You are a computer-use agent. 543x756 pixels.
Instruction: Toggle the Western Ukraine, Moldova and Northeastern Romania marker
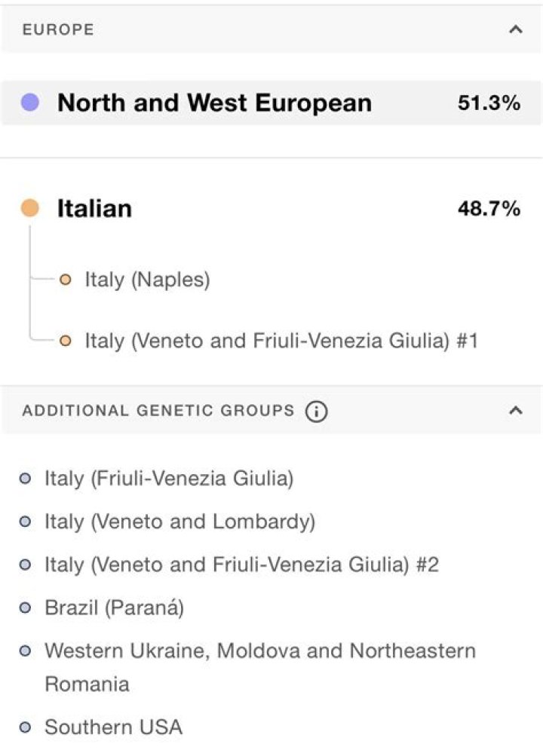26,651
